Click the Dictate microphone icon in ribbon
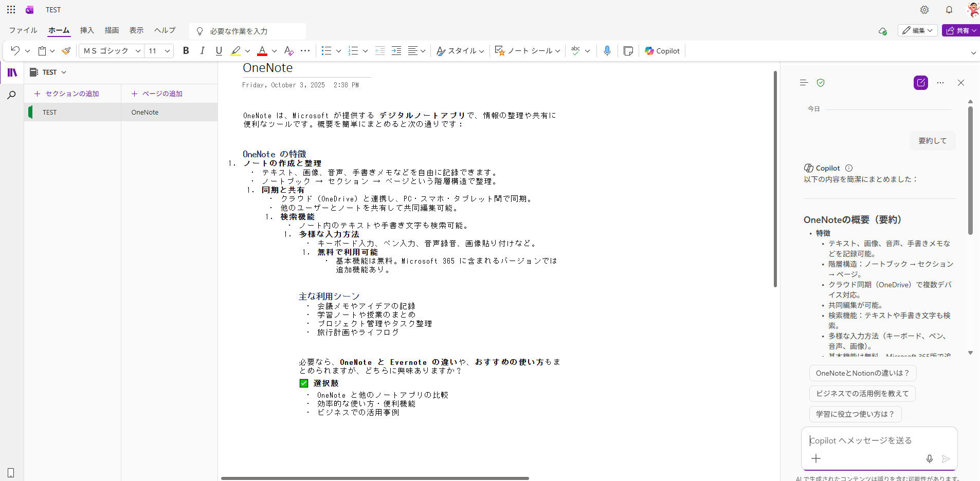Screen dimensions: 980x481 pyautogui.click(x=607, y=51)
